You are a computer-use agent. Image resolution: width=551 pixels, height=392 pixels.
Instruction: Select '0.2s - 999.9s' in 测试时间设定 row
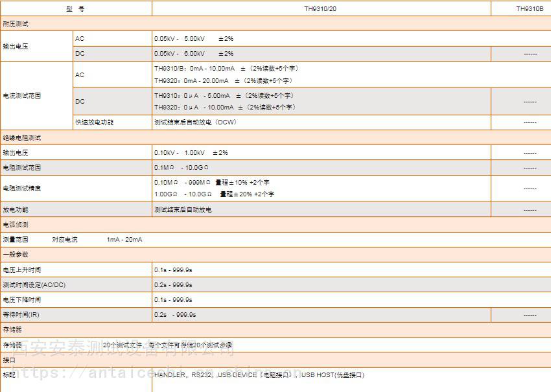173,285
